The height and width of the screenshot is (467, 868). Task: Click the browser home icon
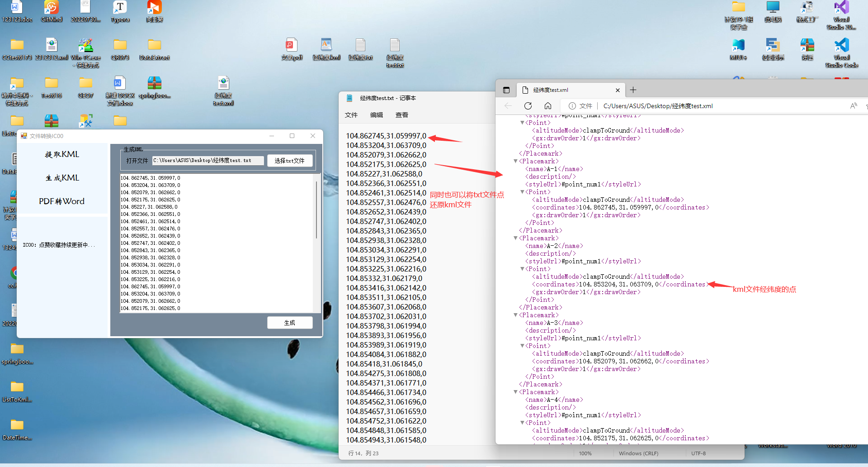point(547,106)
